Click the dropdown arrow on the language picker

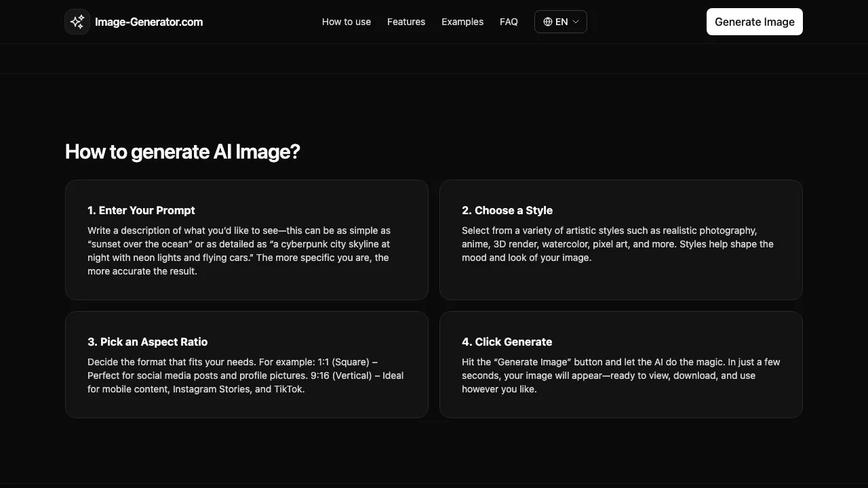[576, 22]
